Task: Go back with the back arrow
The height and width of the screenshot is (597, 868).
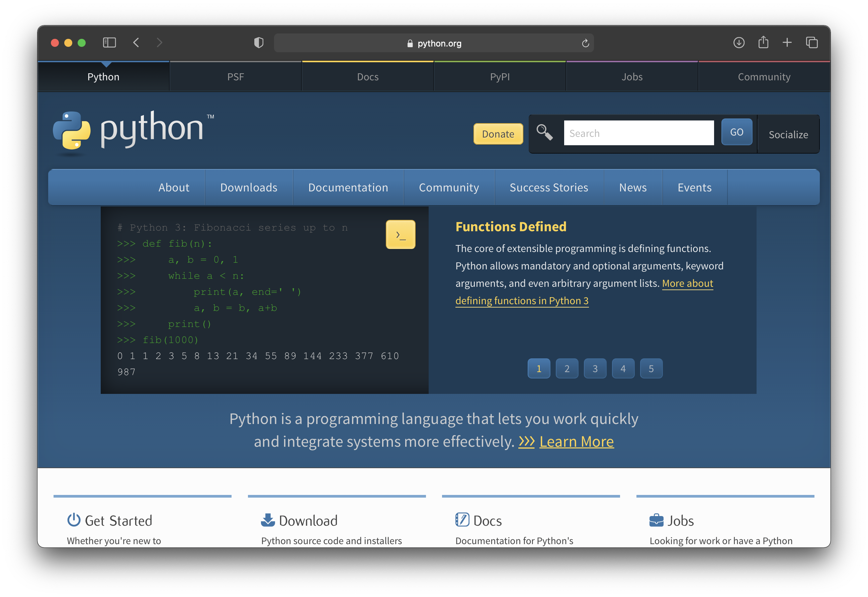Action: click(x=136, y=42)
